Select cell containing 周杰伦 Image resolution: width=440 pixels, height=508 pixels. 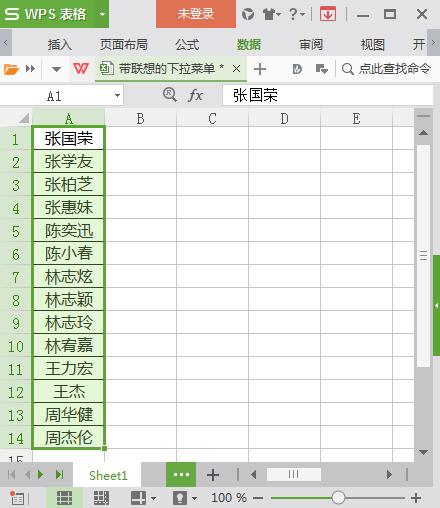pyautogui.click(x=69, y=437)
